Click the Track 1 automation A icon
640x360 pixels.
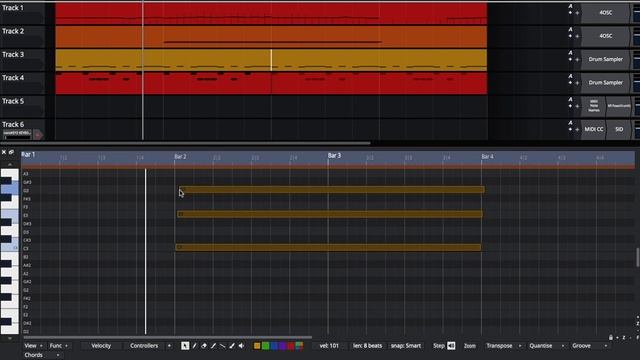pyautogui.click(x=570, y=6)
